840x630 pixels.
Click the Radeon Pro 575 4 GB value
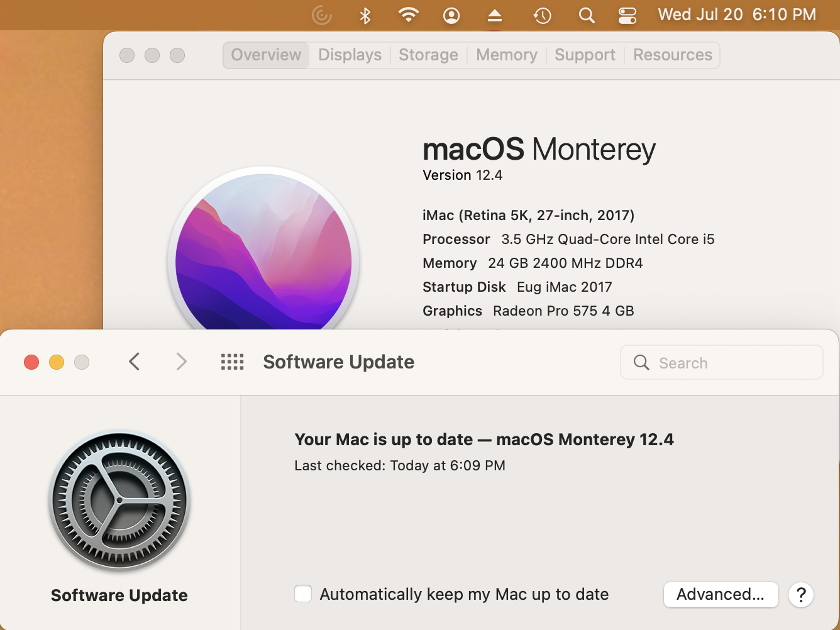pos(563,311)
